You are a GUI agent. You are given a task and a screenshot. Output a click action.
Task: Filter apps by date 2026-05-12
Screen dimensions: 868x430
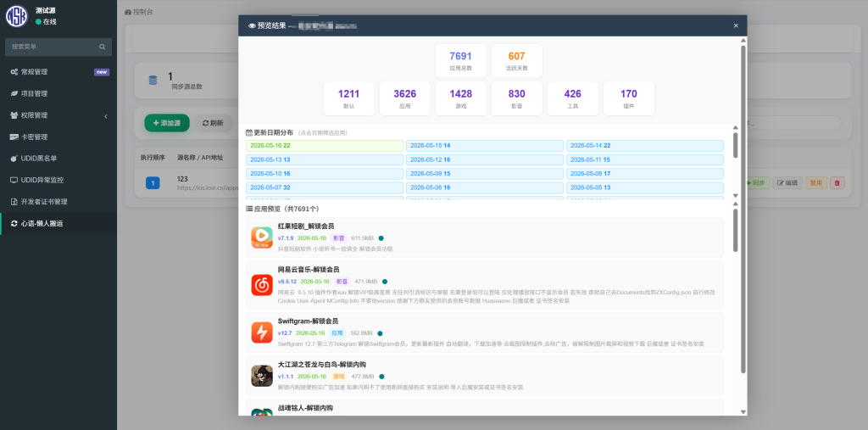[485, 159]
